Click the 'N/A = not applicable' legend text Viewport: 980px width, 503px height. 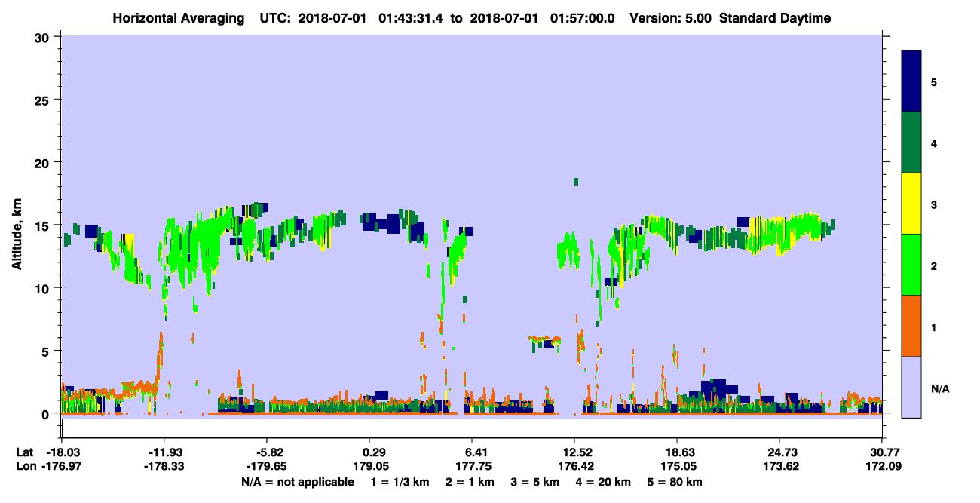point(298,482)
